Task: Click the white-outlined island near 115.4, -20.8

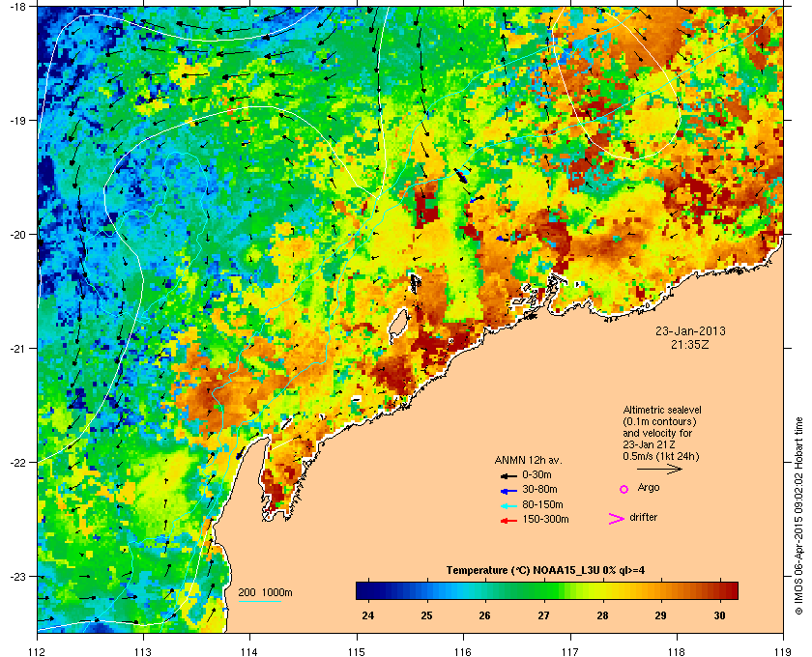Action: [398, 326]
